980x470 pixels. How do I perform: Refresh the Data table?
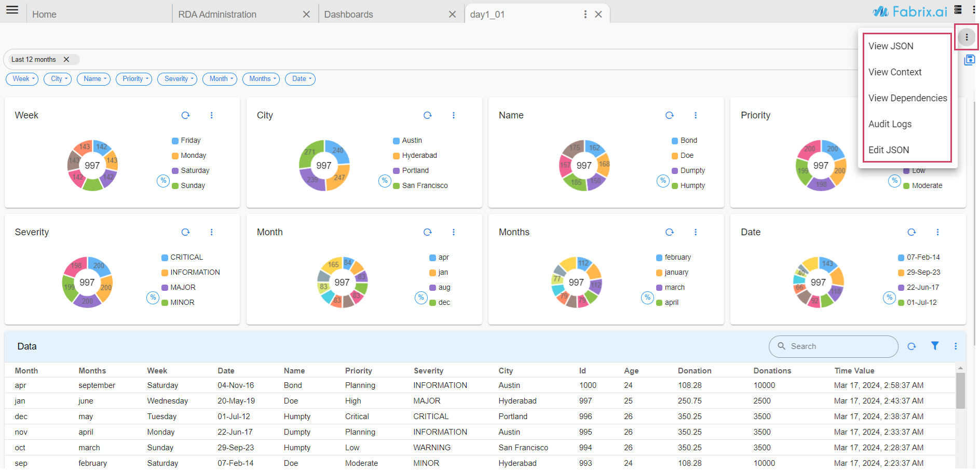point(911,346)
